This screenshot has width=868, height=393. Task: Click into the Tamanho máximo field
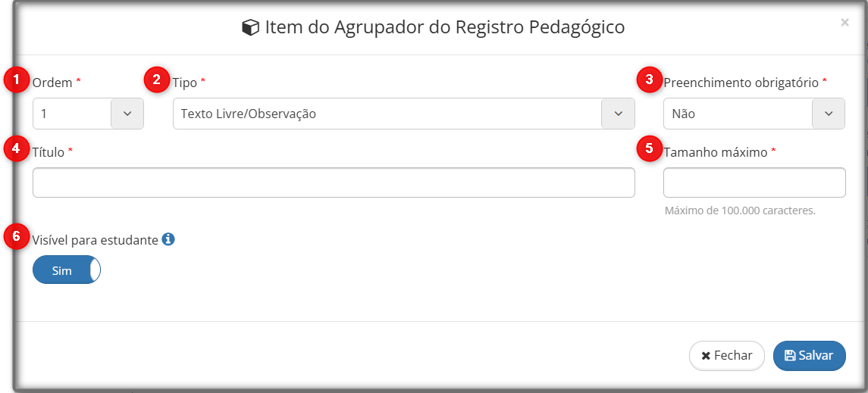[x=754, y=182]
